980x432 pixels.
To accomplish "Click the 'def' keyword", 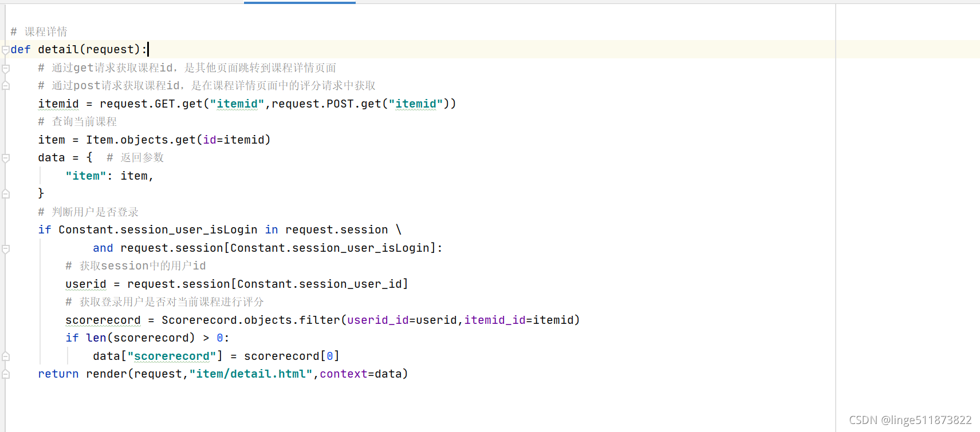I will point(21,50).
